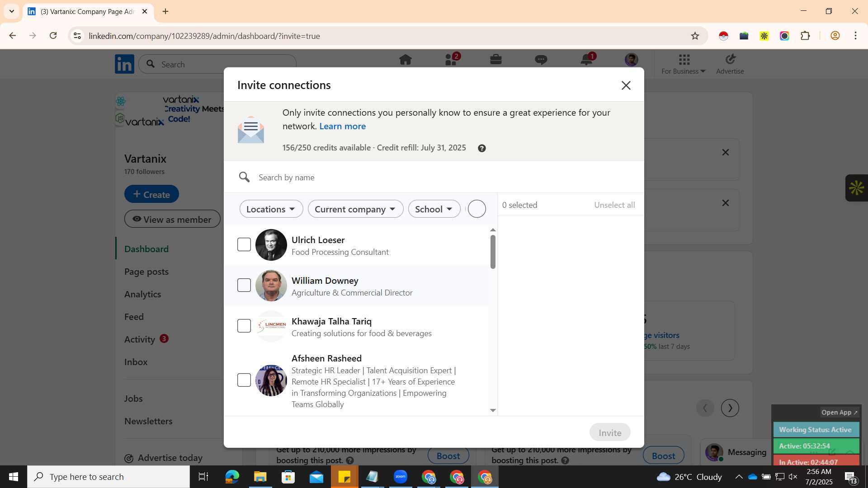The width and height of the screenshot is (868, 488).
Task: Click Open App in the status widget
Action: click(839, 412)
